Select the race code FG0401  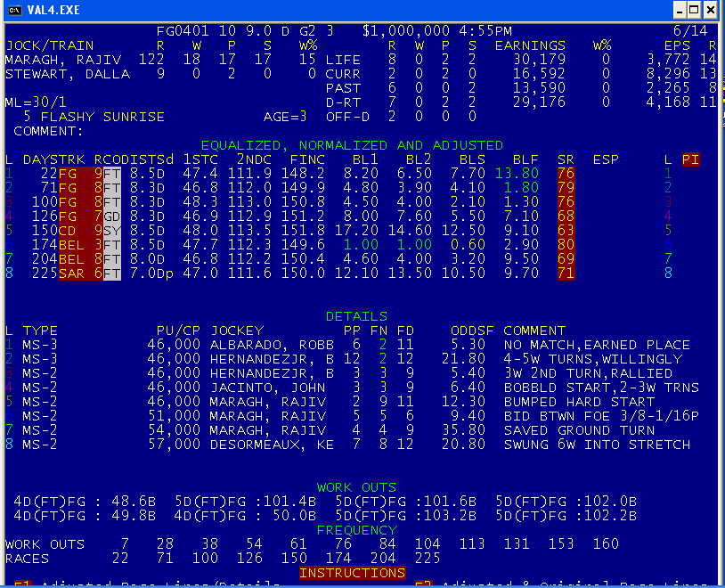(183, 31)
